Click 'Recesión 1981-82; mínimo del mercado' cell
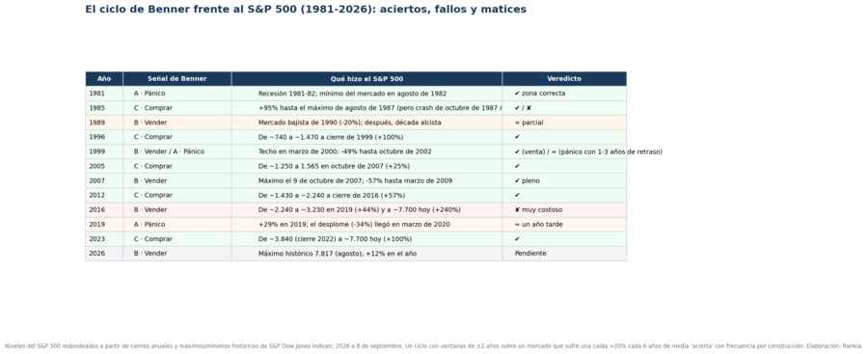The image size is (868, 354). 366,94
